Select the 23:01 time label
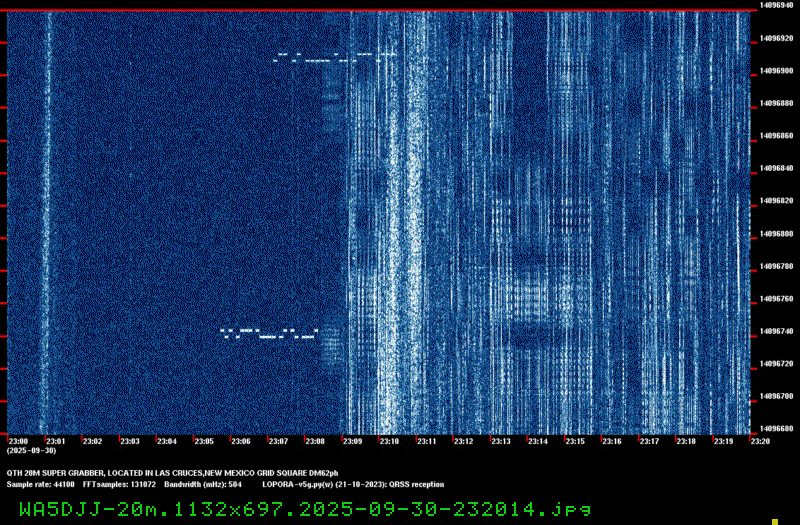Viewport: 800px width, 525px height. coord(56,441)
